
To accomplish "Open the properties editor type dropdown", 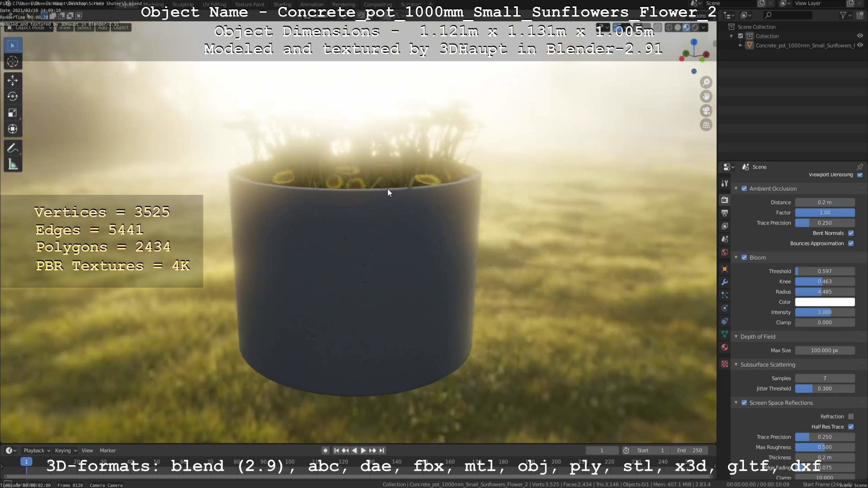I will point(728,167).
